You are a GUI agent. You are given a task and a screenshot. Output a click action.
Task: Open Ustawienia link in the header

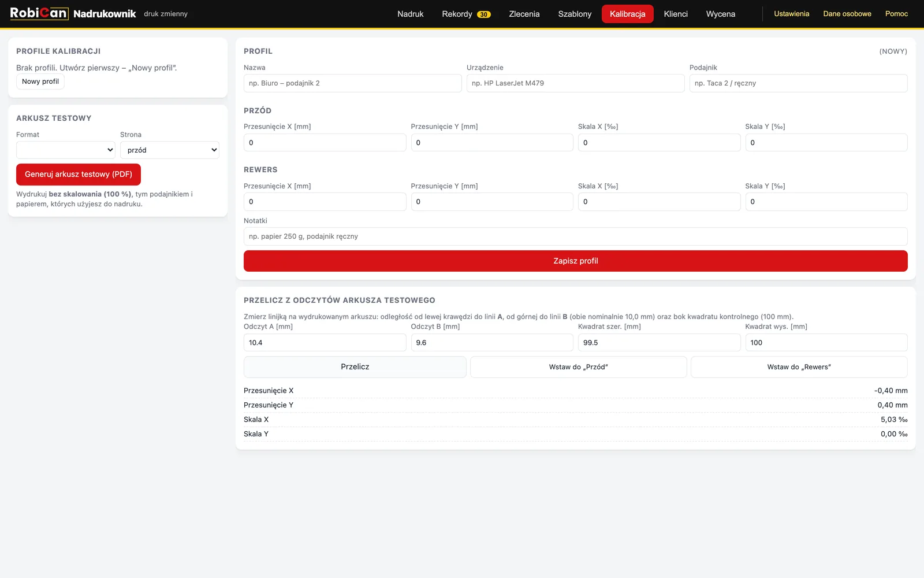pyautogui.click(x=791, y=14)
